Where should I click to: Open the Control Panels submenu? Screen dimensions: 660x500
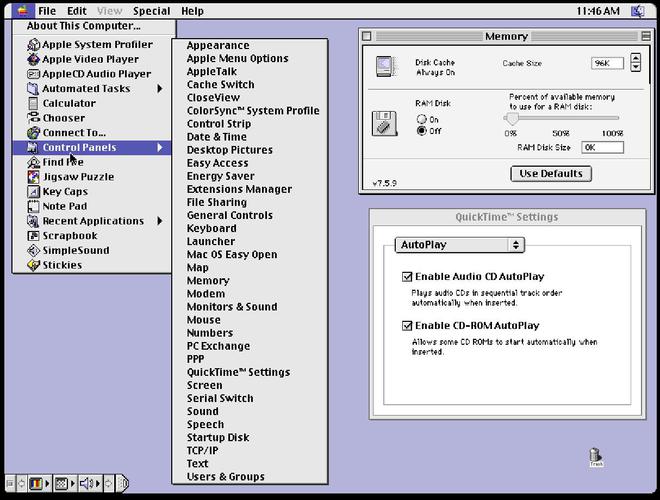pos(91,147)
